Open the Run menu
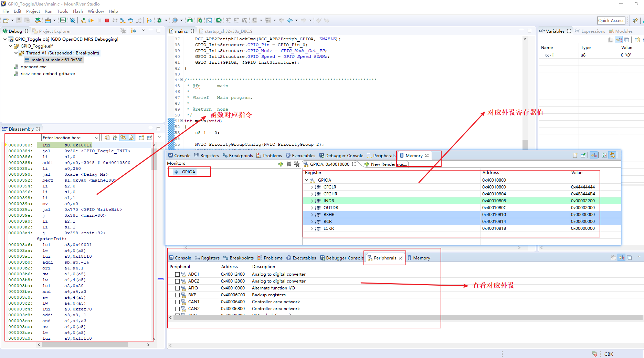Image resolution: width=644 pixels, height=358 pixels. click(x=49, y=11)
